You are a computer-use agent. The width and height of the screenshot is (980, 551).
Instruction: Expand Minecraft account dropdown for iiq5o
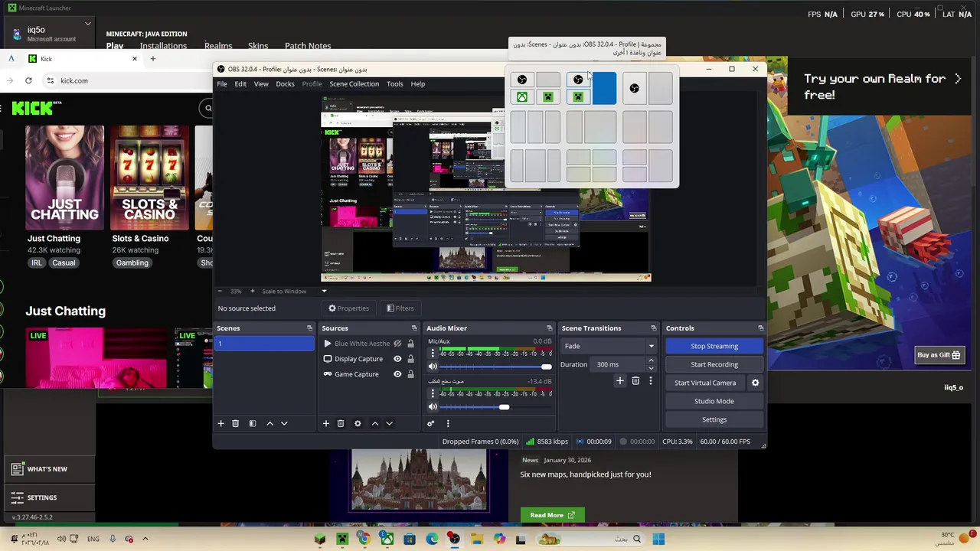pos(88,24)
